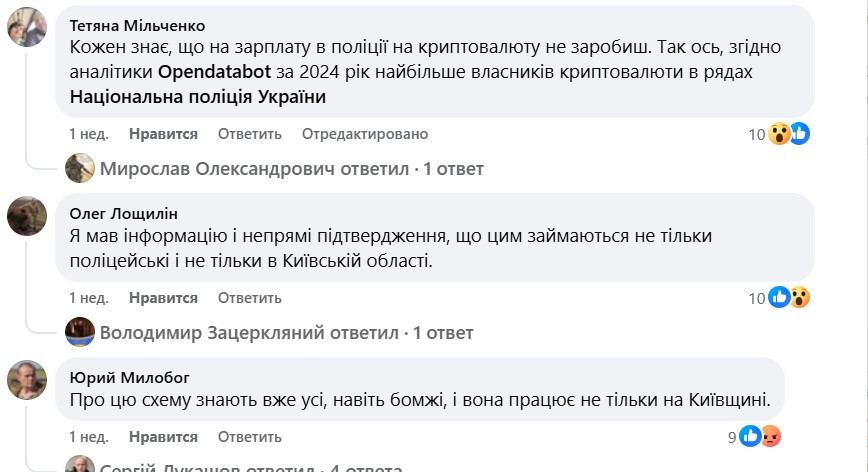Like Тетяна Мільченко's comment with Нравится
The image size is (868, 472).
tap(163, 134)
